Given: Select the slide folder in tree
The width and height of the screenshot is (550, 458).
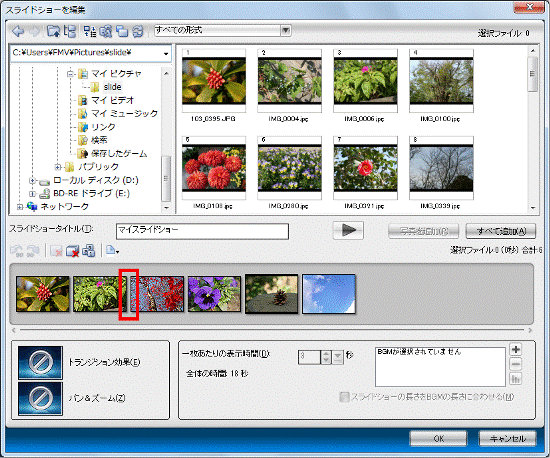Looking at the screenshot, I should pos(112,87).
